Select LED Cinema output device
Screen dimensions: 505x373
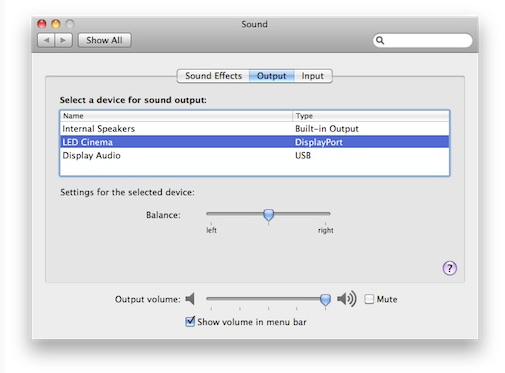coord(254,142)
